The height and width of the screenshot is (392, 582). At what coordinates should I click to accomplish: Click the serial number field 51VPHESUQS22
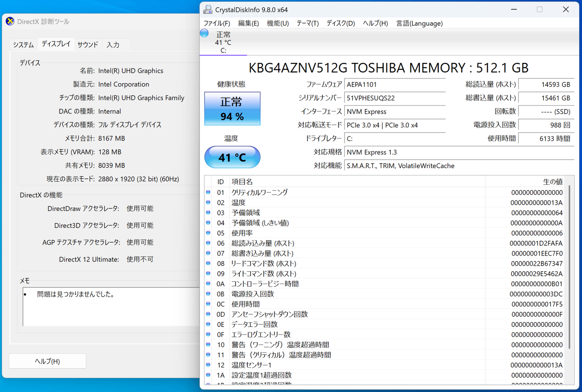395,98
